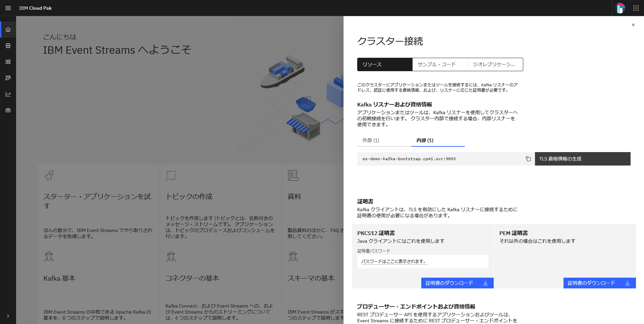The width and height of the screenshot is (644, 324).
Task: Select the 内部 (1) listener tab
Action: coord(438,140)
